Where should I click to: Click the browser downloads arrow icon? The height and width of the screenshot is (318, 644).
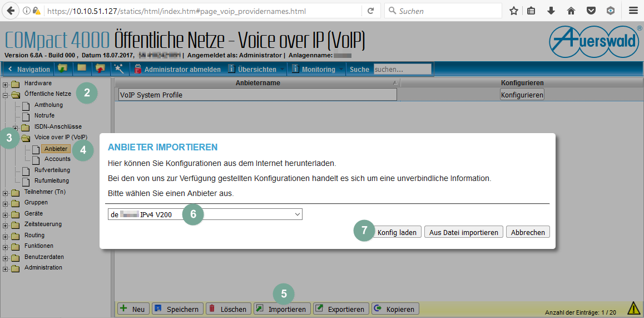click(551, 11)
